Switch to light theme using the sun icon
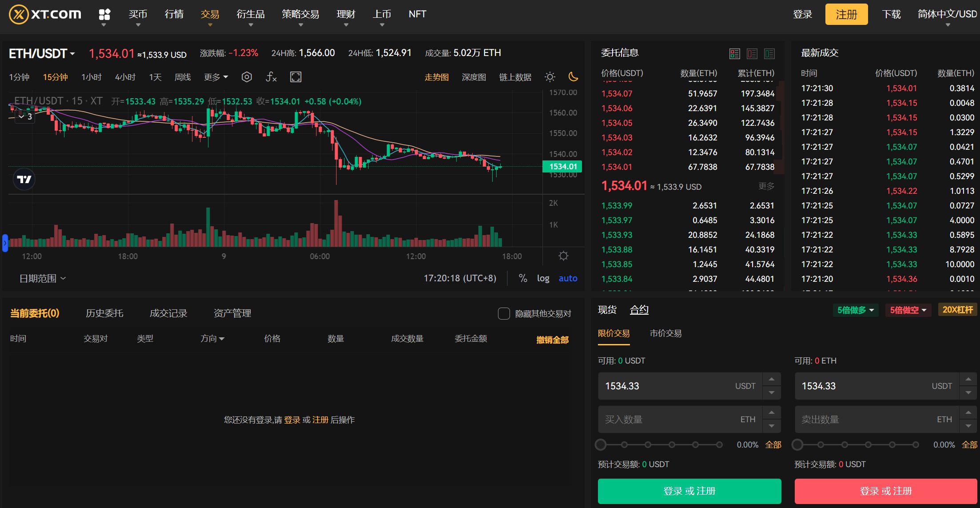980x508 pixels. tap(550, 76)
